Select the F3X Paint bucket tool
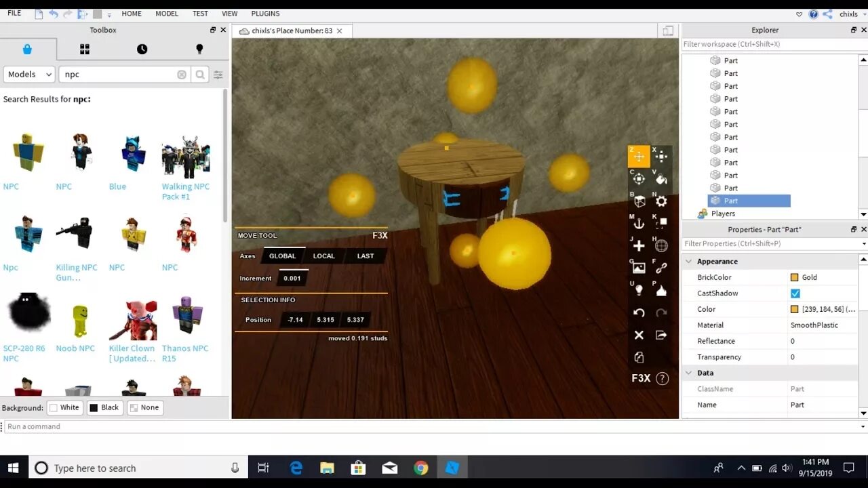868x488 pixels. (x=661, y=179)
